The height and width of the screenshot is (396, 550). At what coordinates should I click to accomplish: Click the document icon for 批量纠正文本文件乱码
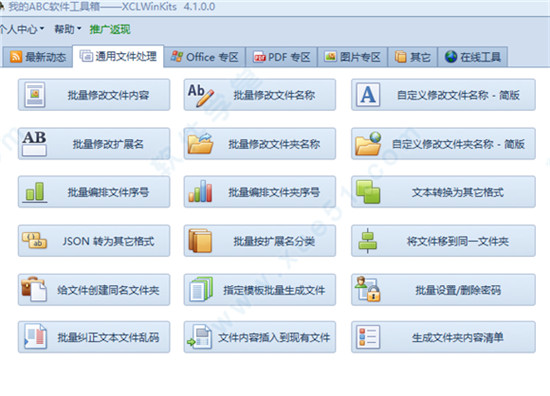35,337
